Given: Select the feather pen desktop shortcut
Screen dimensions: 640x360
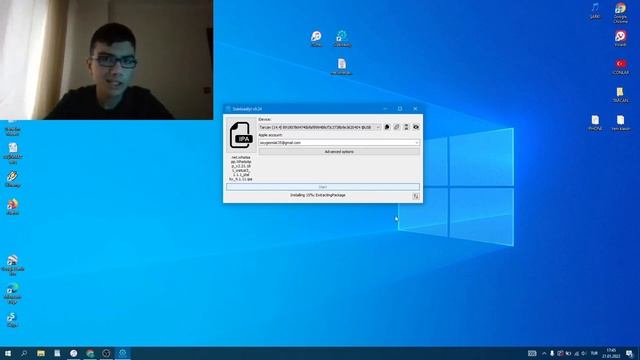Looking at the screenshot, I should coord(12,179).
